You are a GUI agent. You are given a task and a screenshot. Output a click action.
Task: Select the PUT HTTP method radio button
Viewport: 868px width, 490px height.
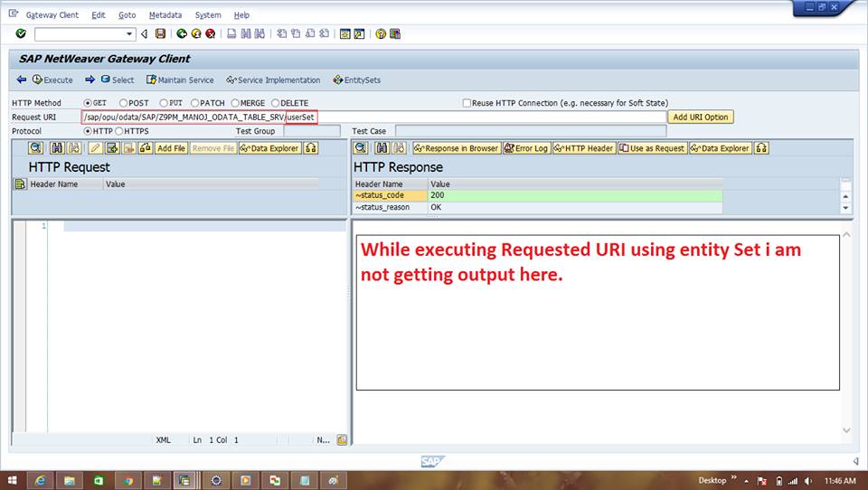(164, 103)
